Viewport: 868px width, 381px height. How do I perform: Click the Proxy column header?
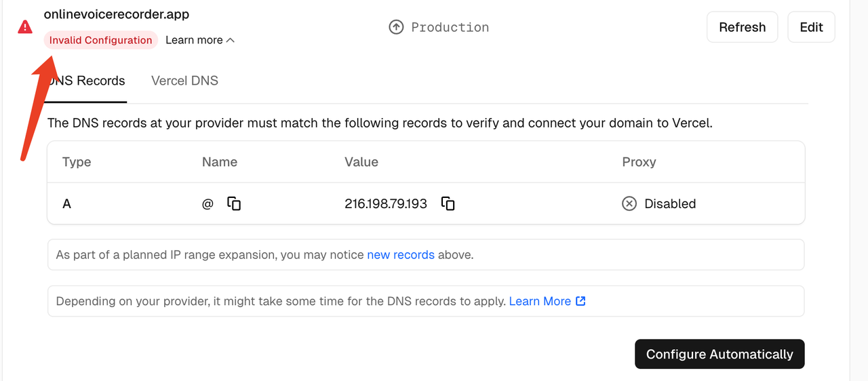(x=639, y=162)
